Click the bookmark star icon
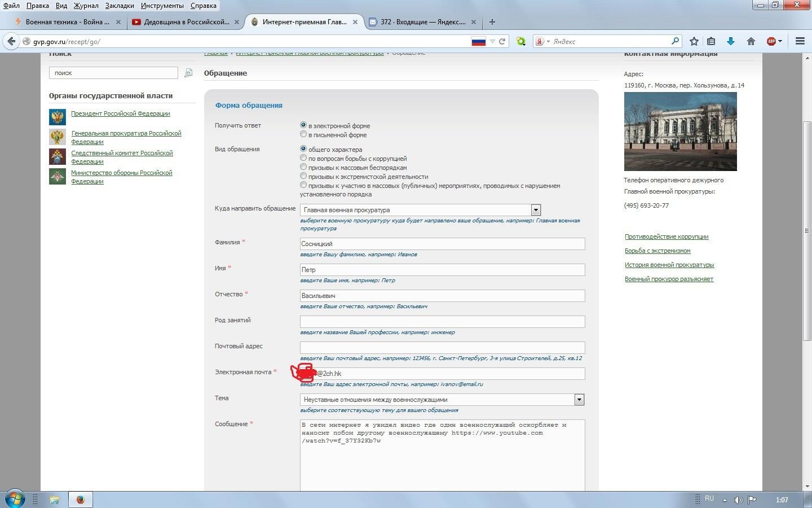812x508 pixels. [x=694, y=41]
